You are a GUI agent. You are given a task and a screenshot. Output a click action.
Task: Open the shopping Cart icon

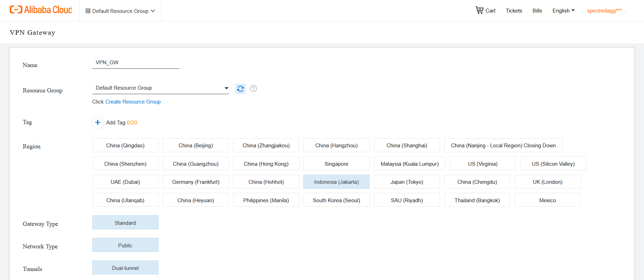tap(480, 10)
